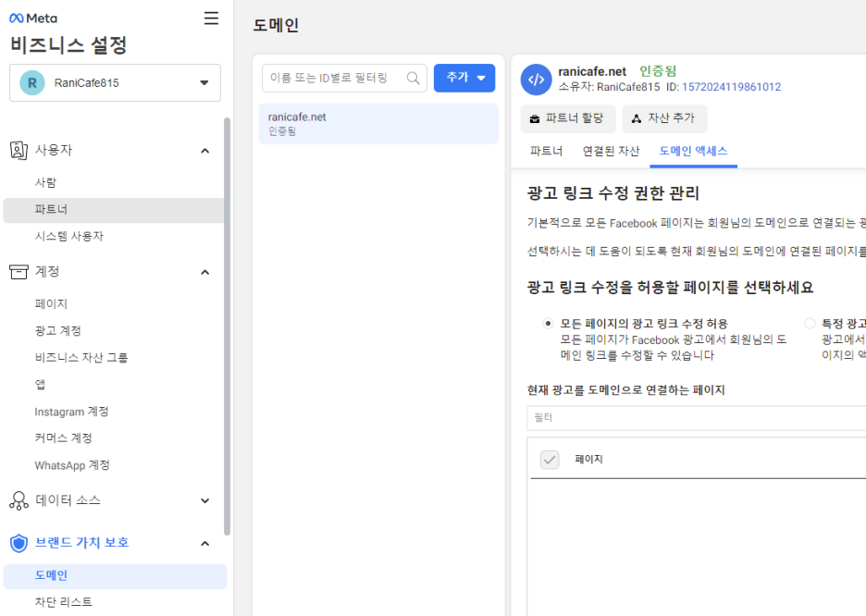866x616 pixels.
Task: Click the 필터 input field
Action: pyautogui.click(x=696, y=418)
